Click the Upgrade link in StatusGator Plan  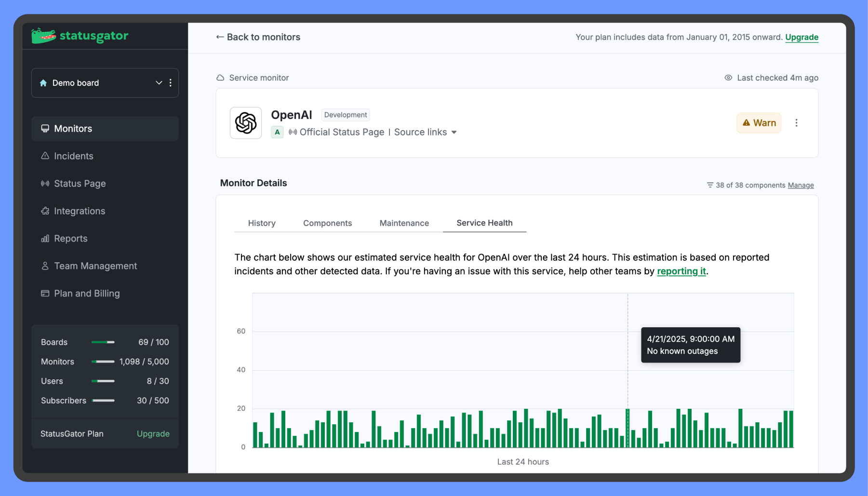(x=153, y=434)
